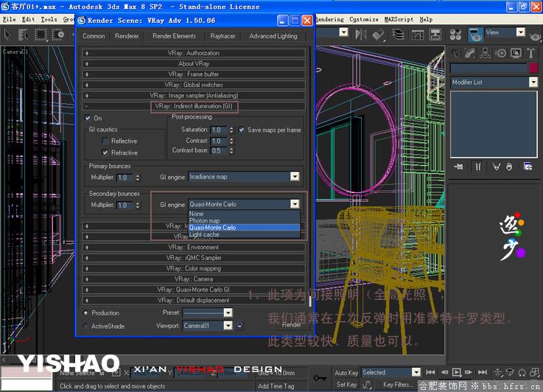
Task: Go to the end frame
Action: coord(483,372)
